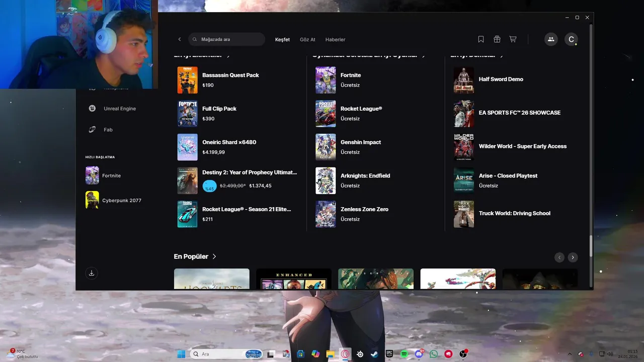
Task: Open Destiny 2: Year of Prophecy listing
Action: [x=237, y=180]
